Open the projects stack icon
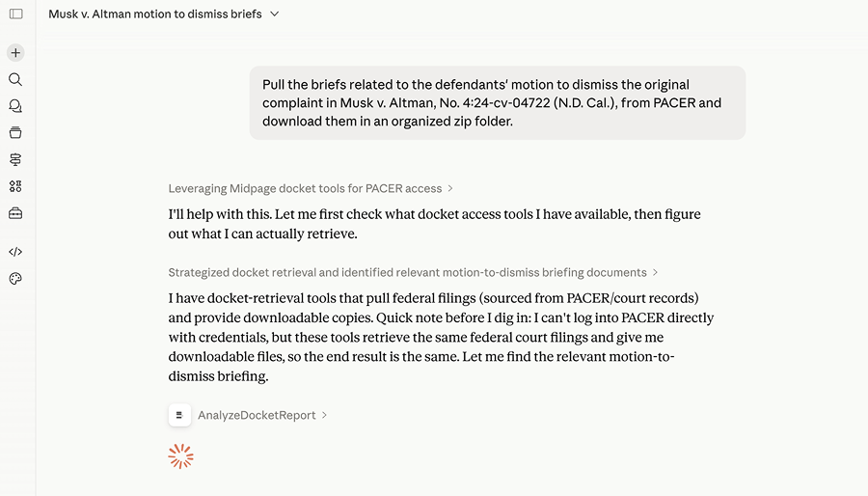868x496 pixels. tap(15, 133)
